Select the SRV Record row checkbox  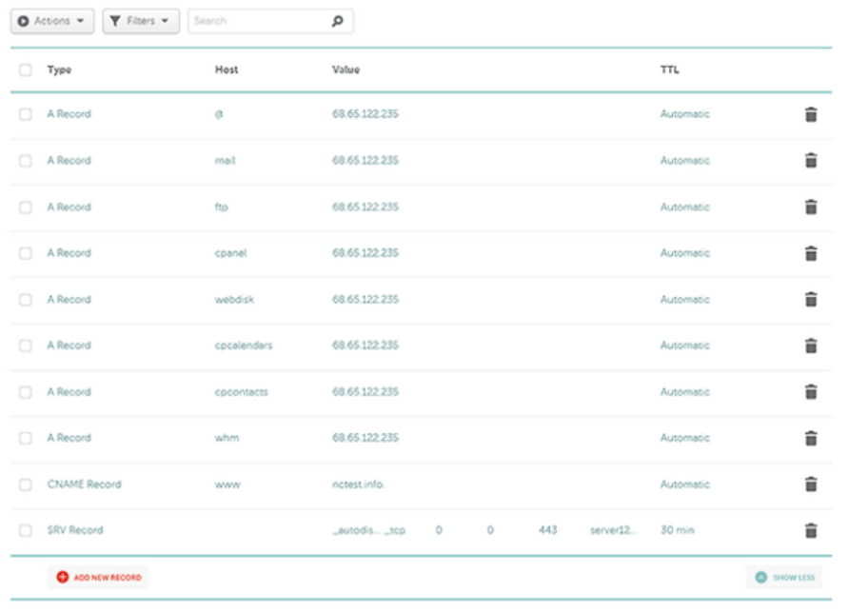click(26, 530)
